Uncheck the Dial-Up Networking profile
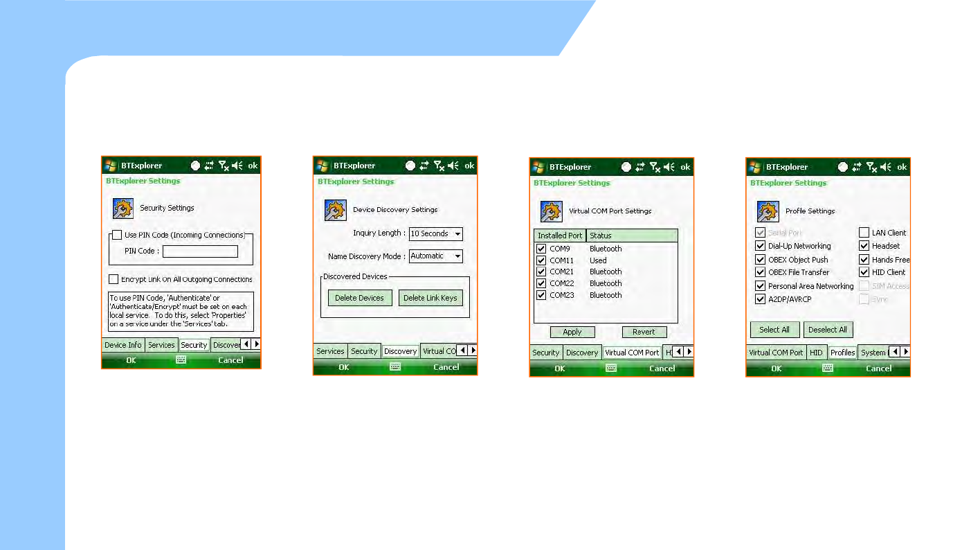 pyautogui.click(x=760, y=246)
